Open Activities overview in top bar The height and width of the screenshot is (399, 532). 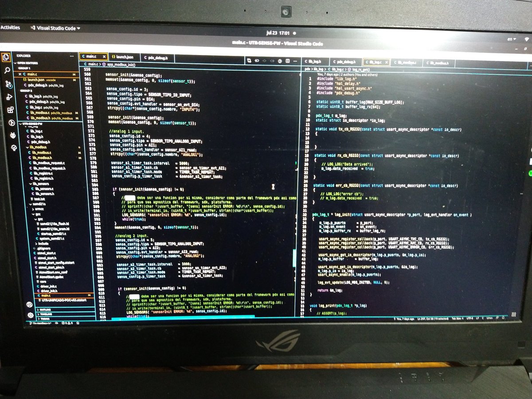tap(10, 27)
